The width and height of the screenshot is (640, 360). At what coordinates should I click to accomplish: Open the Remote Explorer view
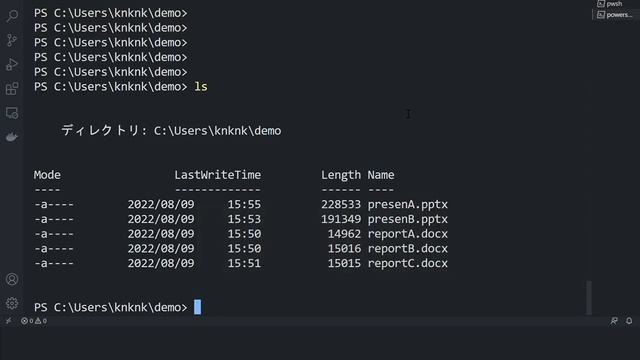tap(12, 113)
